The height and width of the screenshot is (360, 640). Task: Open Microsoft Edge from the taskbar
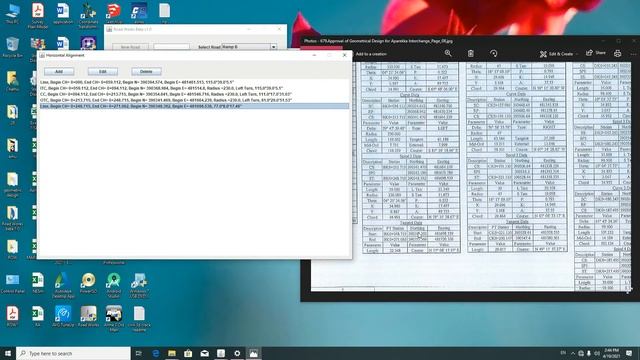[x=156, y=353]
